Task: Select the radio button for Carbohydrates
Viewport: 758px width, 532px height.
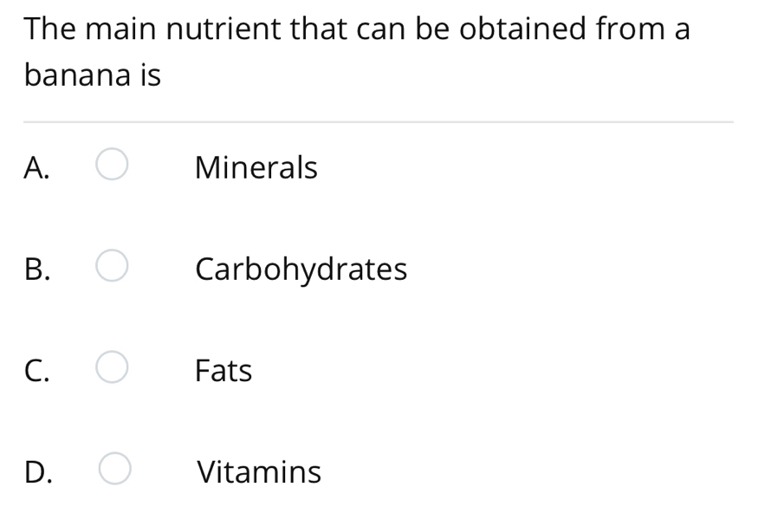Action: click(x=113, y=267)
